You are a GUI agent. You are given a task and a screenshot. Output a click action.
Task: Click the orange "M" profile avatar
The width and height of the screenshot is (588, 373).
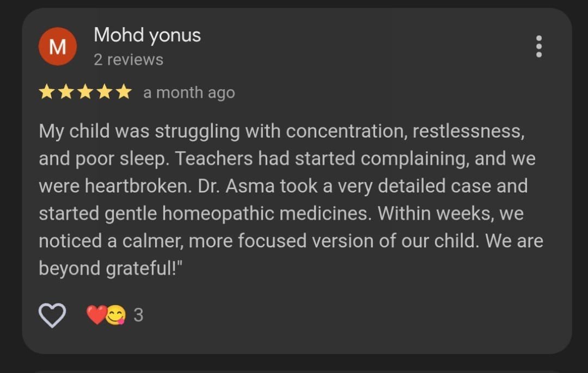[57, 47]
